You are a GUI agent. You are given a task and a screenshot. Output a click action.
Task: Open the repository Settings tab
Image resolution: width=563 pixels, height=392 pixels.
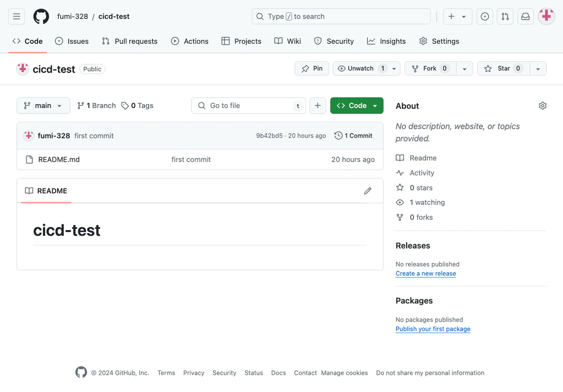tap(439, 41)
